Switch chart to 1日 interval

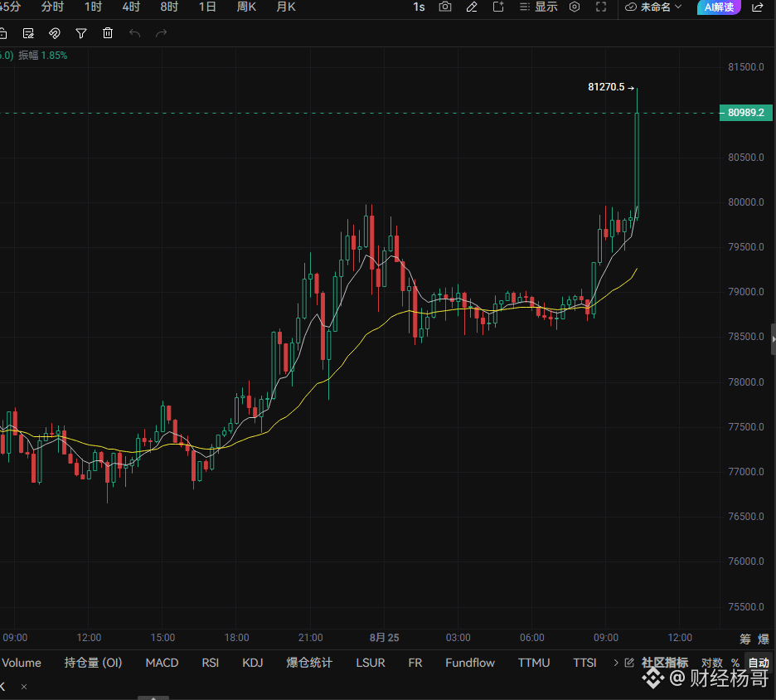(x=207, y=7)
